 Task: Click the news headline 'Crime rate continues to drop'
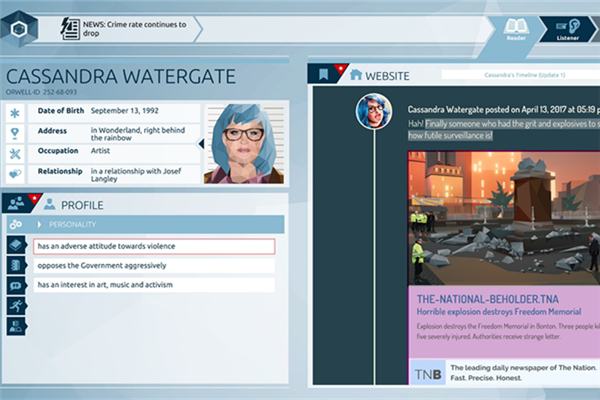click(x=135, y=29)
